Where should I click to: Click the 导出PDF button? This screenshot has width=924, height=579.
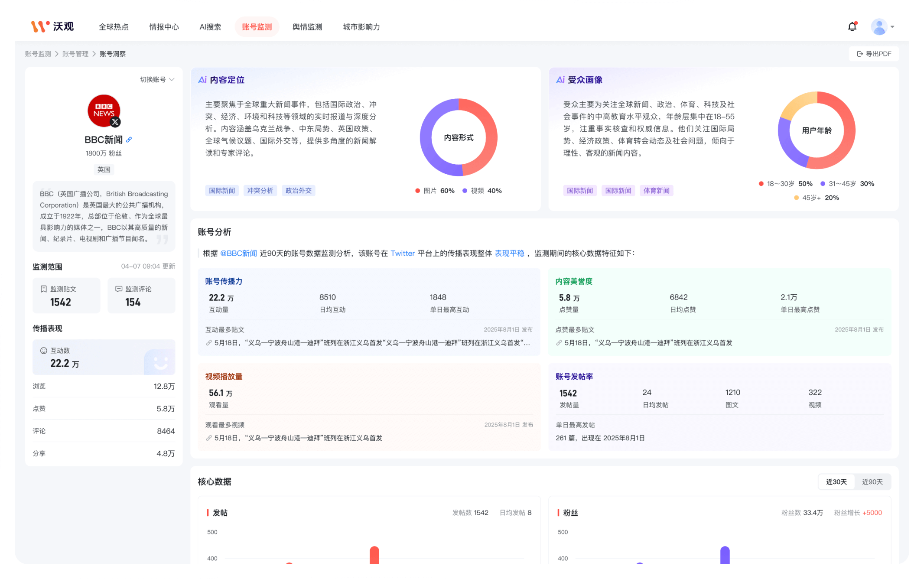[874, 54]
